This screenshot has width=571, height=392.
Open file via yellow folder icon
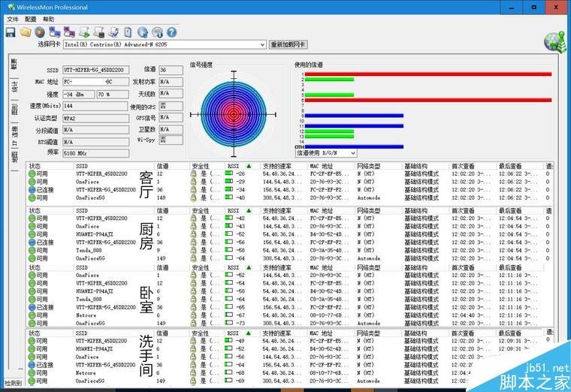[x=26, y=32]
